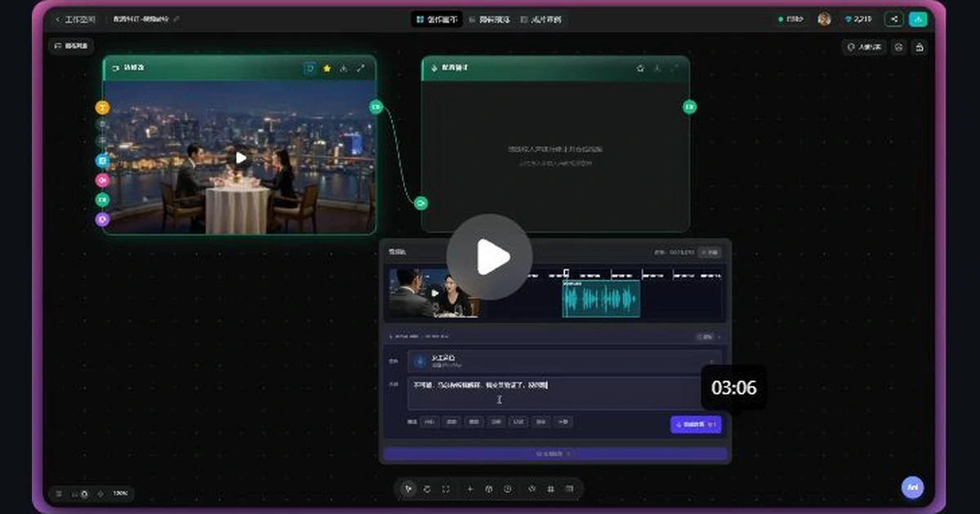
Task: Click into the dialogue text input field
Action: [564, 393]
